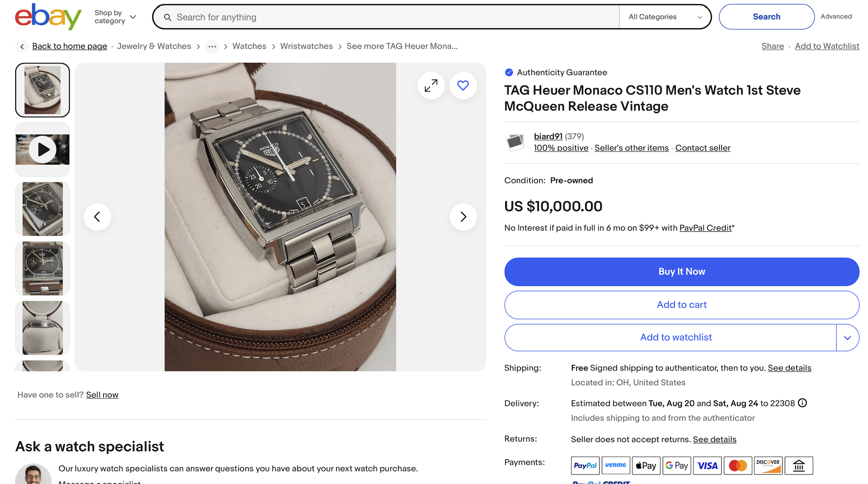
Task: Click the heart icon to favorite watch
Action: (463, 85)
